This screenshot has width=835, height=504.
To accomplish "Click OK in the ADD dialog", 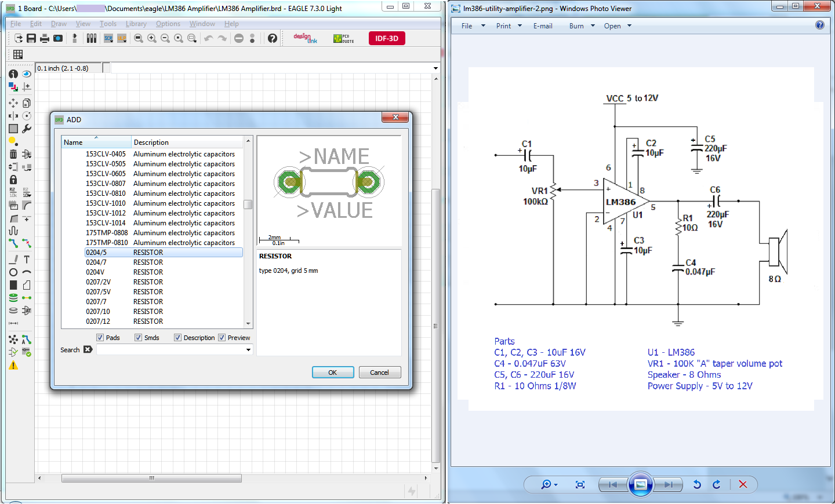I will point(333,372).
